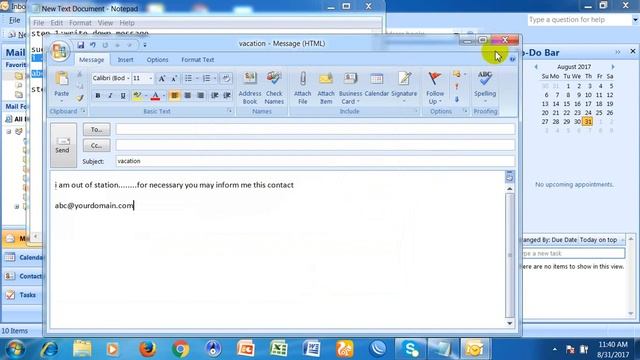Shrink font size with the smaller A icon
Screen dimensions: 640x360
pyautogui.click(x=174, y=78)
